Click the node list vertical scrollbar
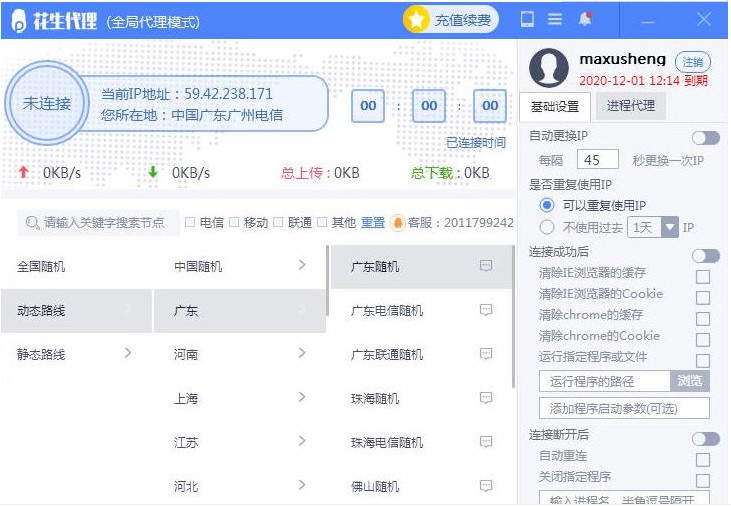Screen dimensions: 731x506 coord(513,317)
